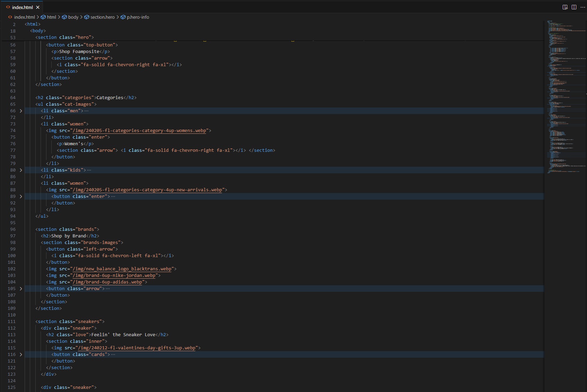Viewport: 587px width, 392px height.
Task: Select the section.hero breadcrumb item
Action: [x=102, y=17]
